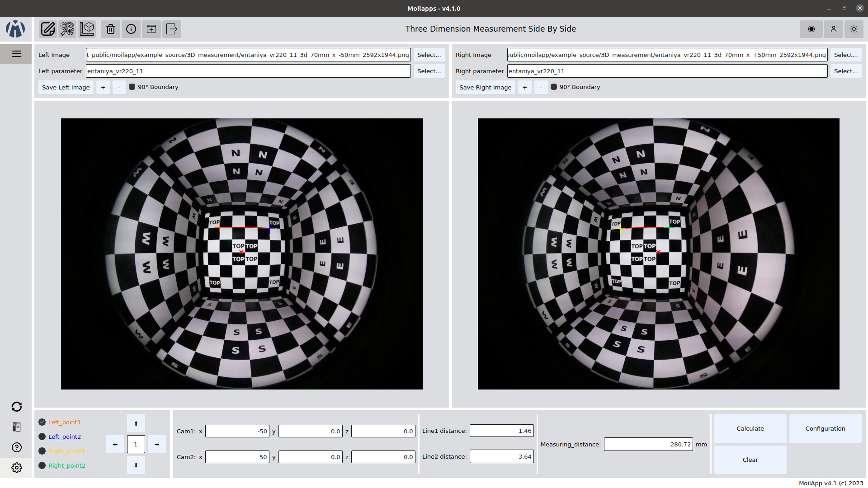The image size is (868, 488).
Task: Click the Right parameter field
Action: 667,71
